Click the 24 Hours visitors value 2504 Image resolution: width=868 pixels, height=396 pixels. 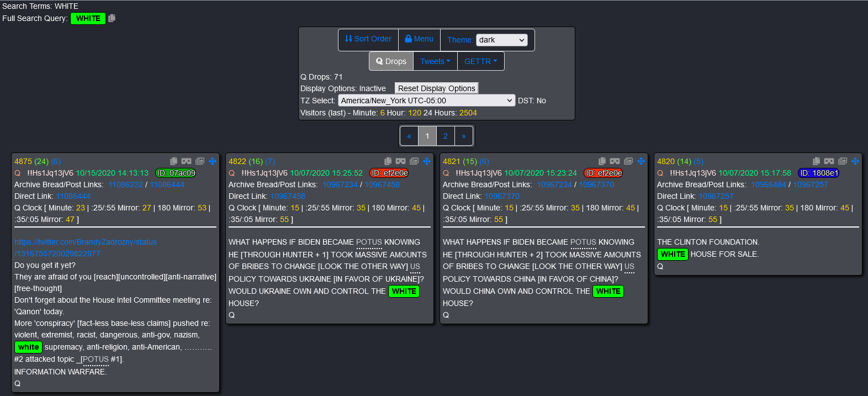pos(468,113)
